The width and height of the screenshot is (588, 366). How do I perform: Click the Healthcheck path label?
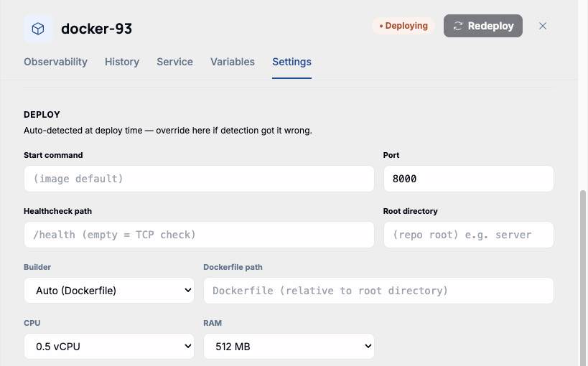57,211
